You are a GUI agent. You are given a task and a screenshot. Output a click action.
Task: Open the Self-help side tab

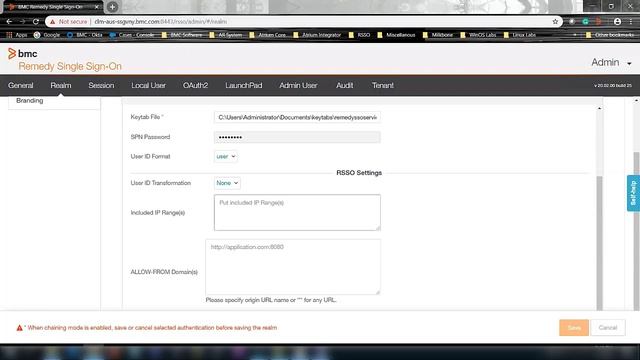[633, 193]
